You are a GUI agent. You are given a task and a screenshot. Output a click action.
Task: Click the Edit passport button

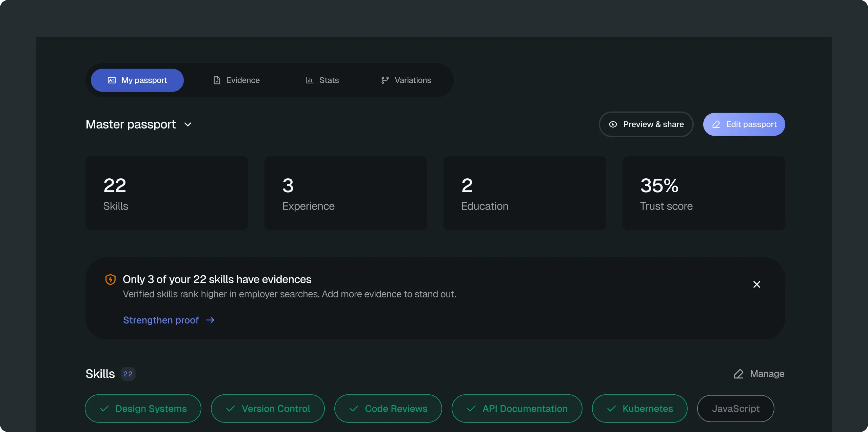coord(744,124)
